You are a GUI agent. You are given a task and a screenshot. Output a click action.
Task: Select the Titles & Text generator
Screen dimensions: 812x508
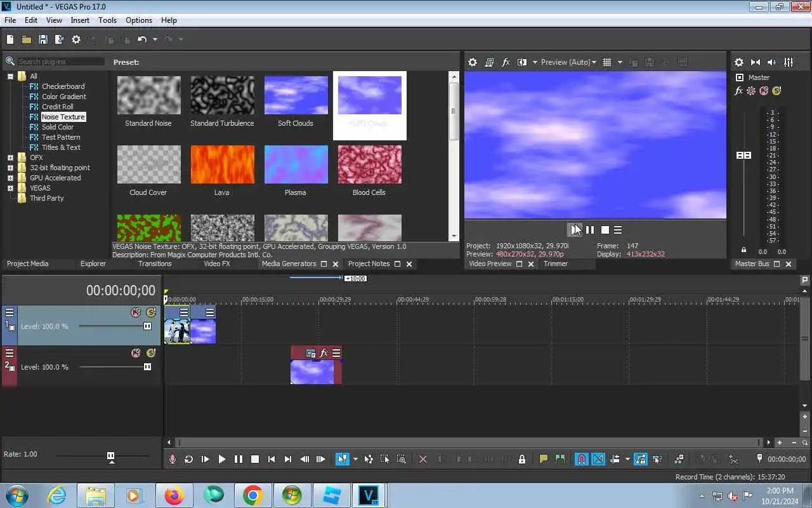(x=61, y=147)
